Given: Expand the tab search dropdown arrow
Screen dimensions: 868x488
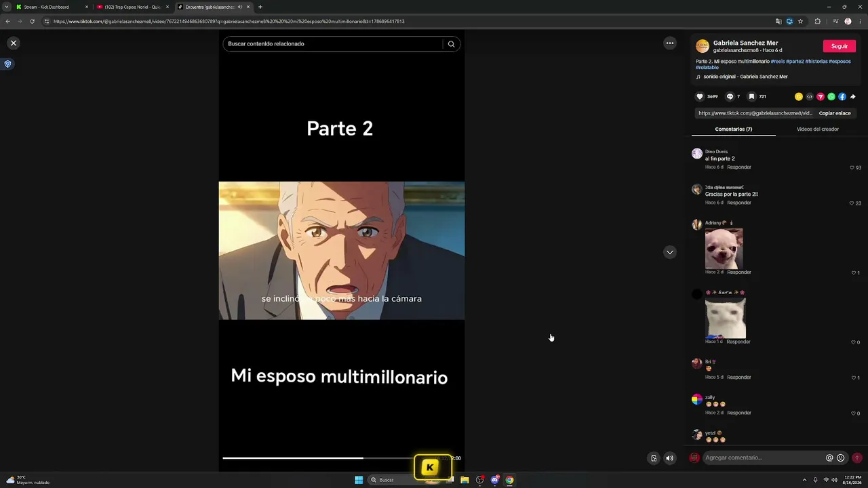Looking at the screenshot, I should coord(7,7).
